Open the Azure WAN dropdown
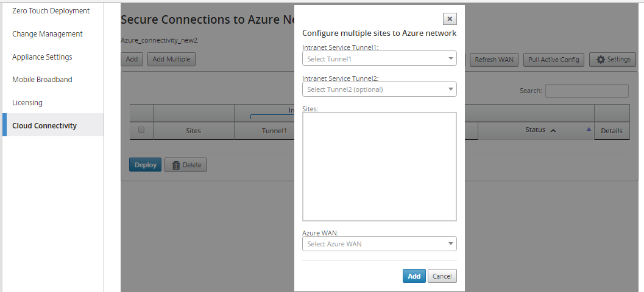Viewport: 644px width, 292px height. (x=379, y=243)
